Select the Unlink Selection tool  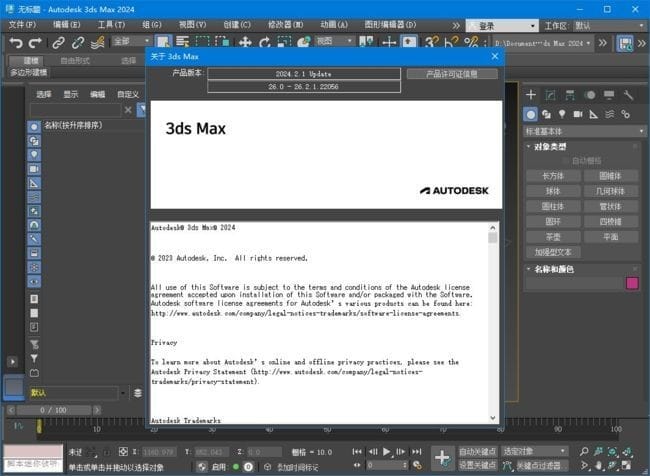point(78,42)
